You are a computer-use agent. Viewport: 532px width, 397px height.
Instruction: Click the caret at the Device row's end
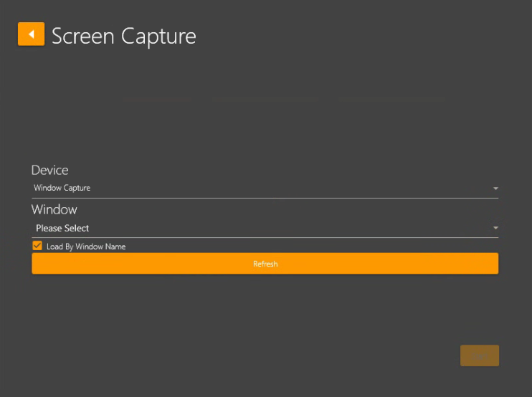click(495, 188)
